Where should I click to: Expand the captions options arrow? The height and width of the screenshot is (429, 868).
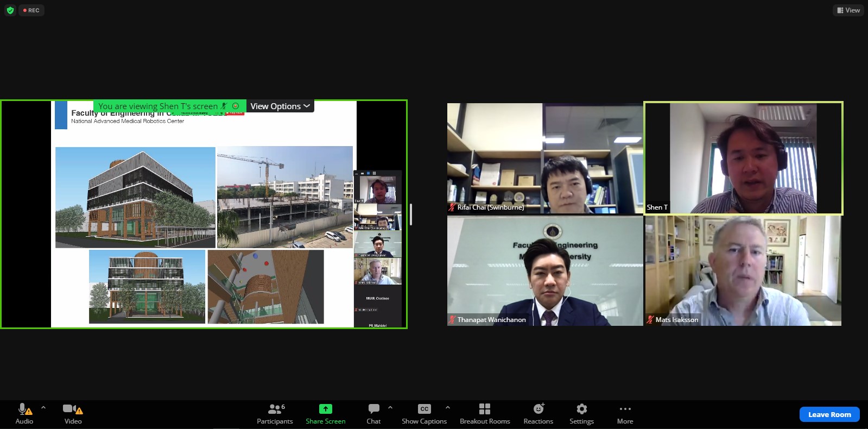[x=448, y=407]
